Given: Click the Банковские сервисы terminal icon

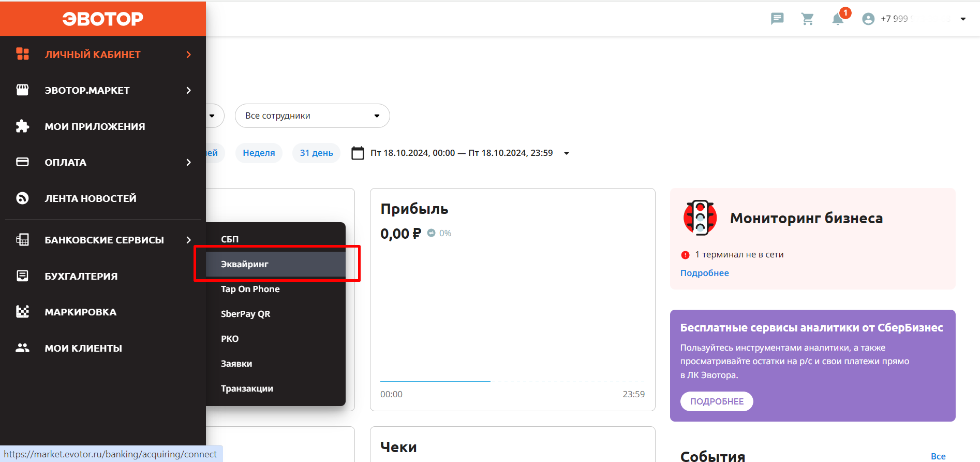Looking at the screenshot, I should coord(23,239).
